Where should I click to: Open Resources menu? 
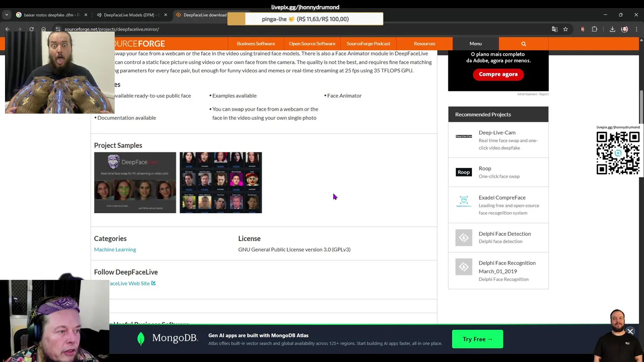pos(424,44)
